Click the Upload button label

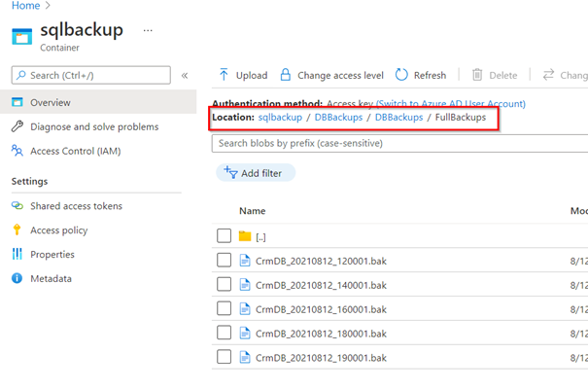[252, 76]
